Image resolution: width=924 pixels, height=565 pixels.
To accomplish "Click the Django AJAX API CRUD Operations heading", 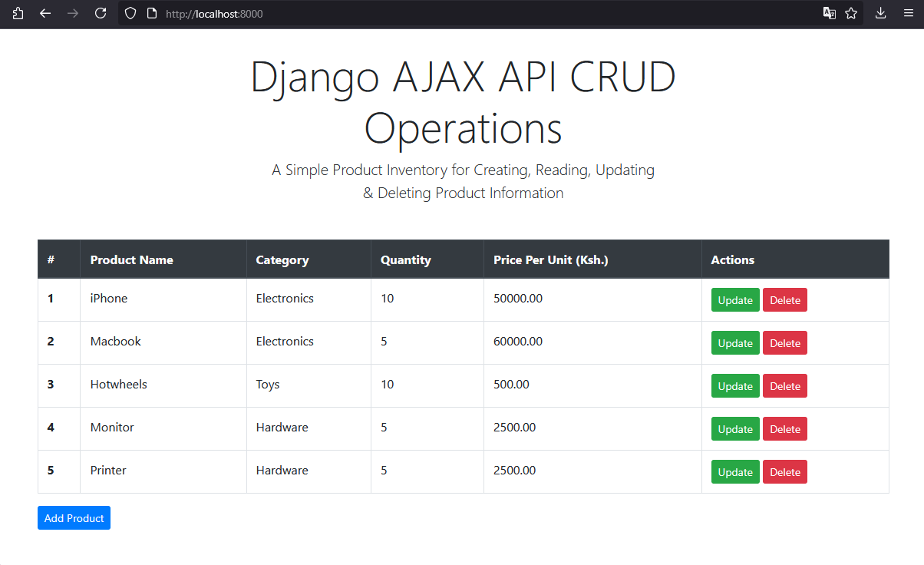I will 464,102.
